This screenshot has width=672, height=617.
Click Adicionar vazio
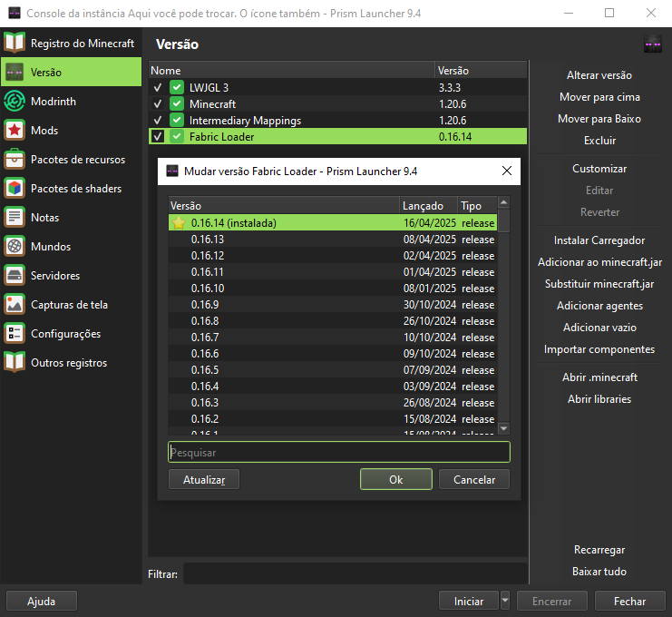point(599,328)
